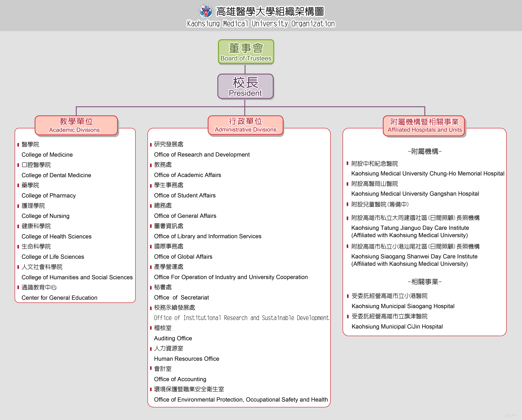522x420 pixels.
Task: Select College of Pharmacy
Action: point(49,196)
